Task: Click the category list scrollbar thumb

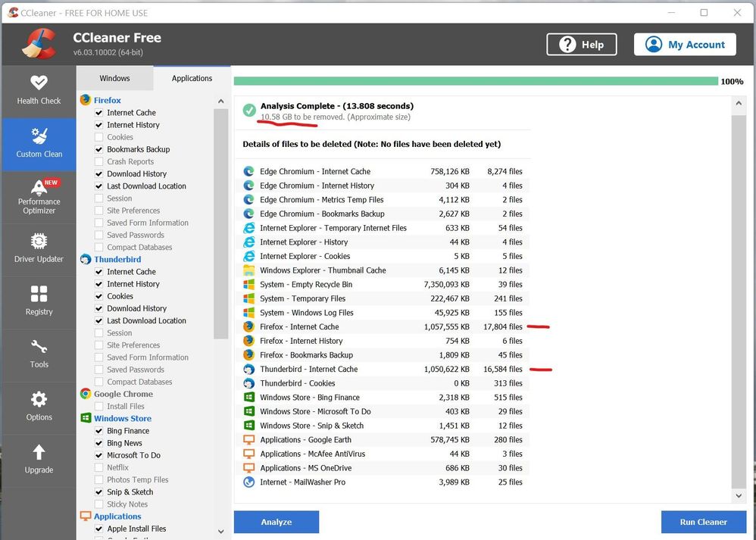Action: point(221,223)
